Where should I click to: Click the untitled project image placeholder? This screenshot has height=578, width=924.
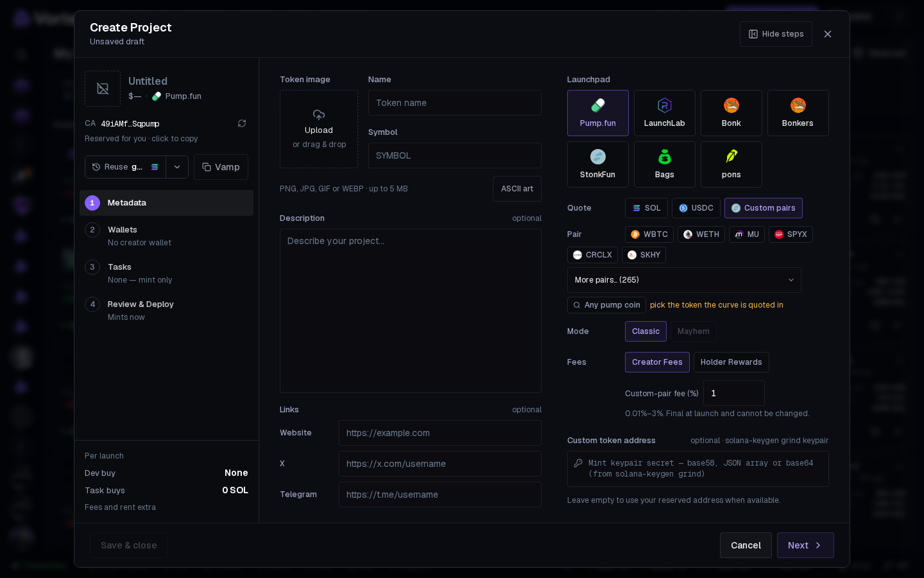[103, 89]
